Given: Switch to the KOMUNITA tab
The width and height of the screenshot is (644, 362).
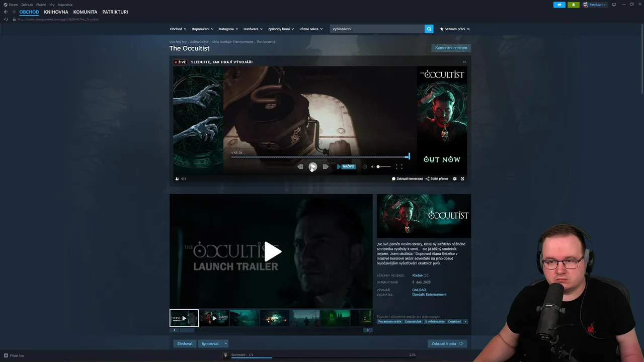Looking at the screenshot, I should point(85,12).
